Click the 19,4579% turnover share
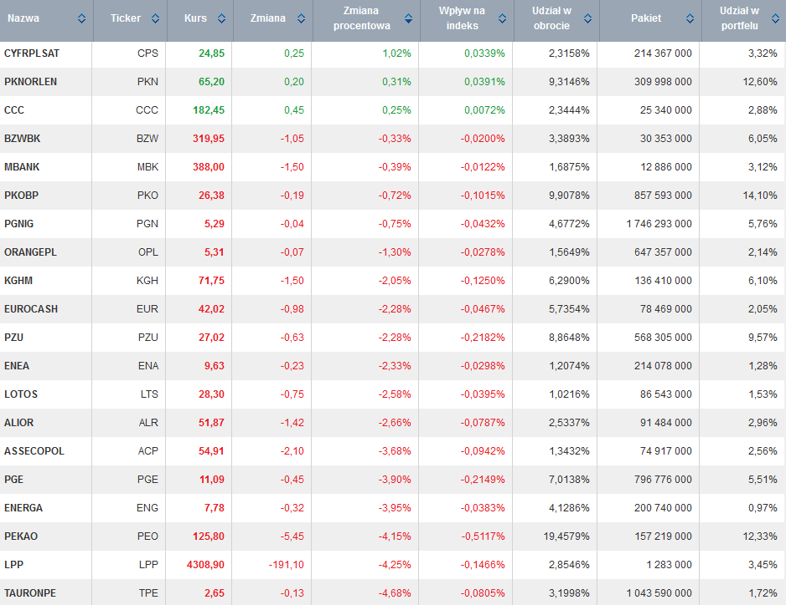The image size is (786, 605). 566,536
